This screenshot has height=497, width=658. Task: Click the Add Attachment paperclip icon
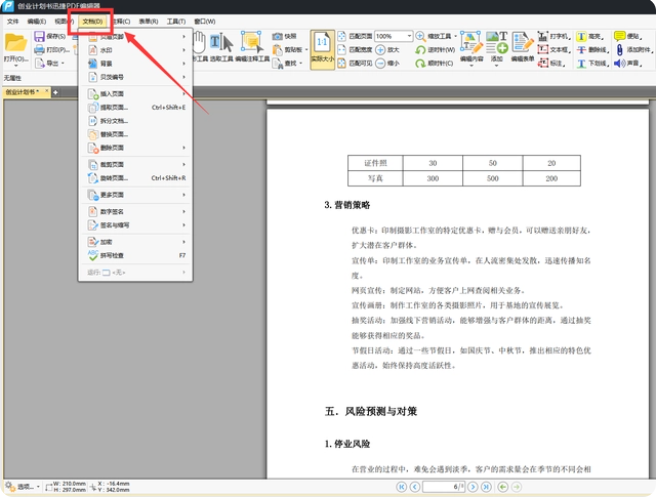click(x=619, y=50)
